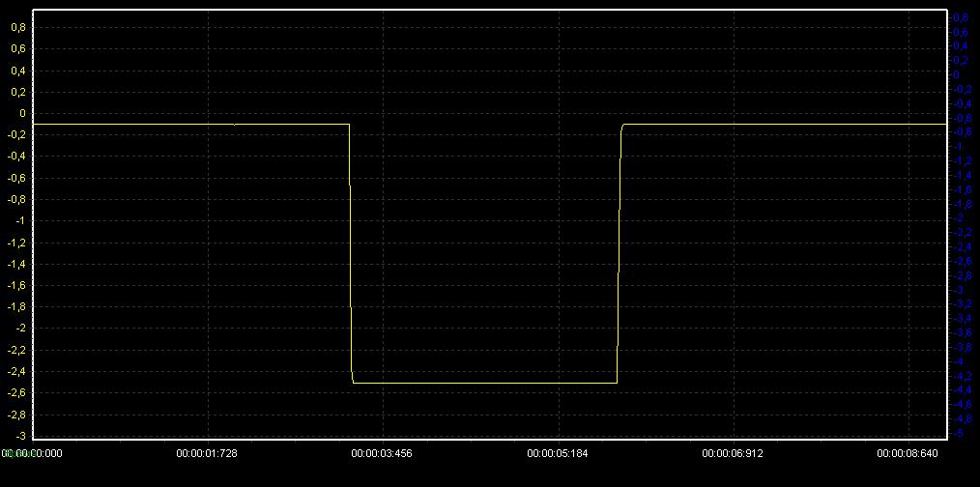Viewport: 980px width, 487px height.
Task: Click the flat bottom of the yellow pulse
Action: tap(483, 384)
